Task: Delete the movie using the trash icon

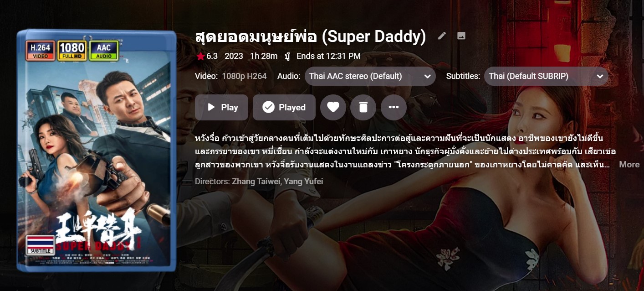Action: pyautogui.click(x=363, y=107)
